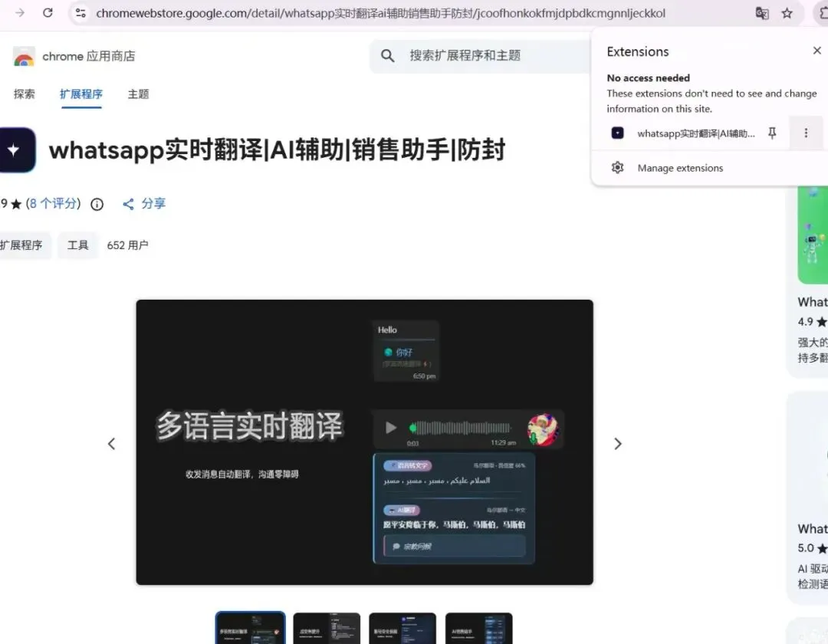
Task: Click the ratings info icon
Action: coord(97,204)
